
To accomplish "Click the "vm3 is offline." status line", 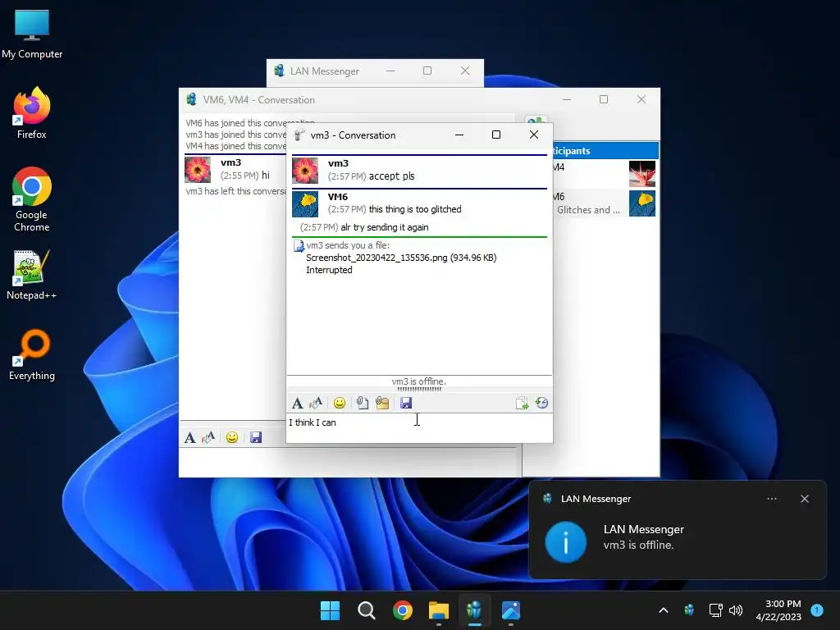I will (419, 381).
